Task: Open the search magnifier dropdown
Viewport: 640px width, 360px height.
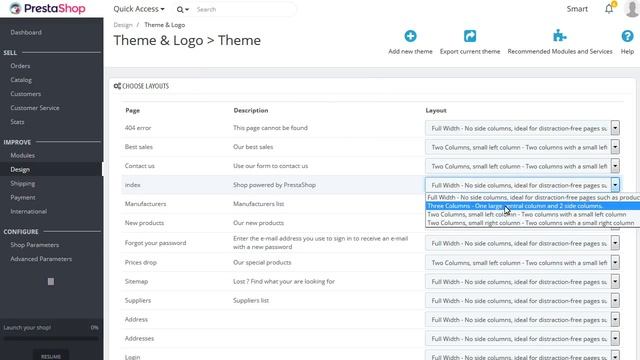Action: click(182, 9)
